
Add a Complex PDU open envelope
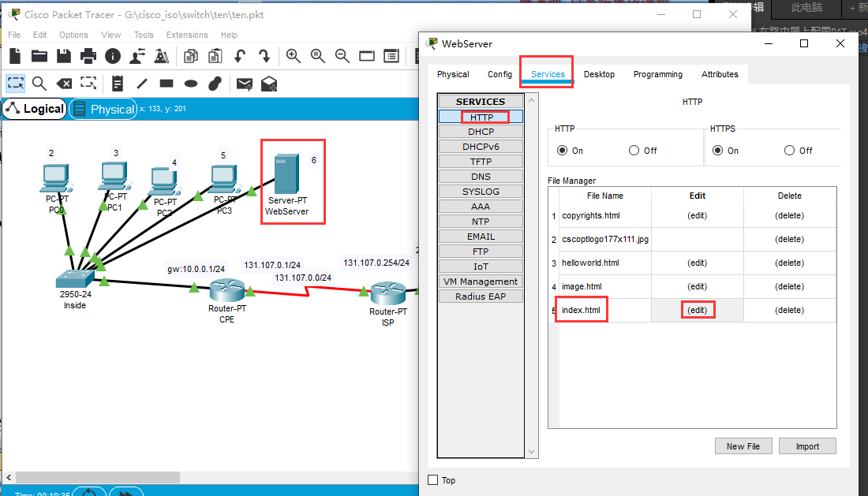pyautogui.click(x=269, y=84)
